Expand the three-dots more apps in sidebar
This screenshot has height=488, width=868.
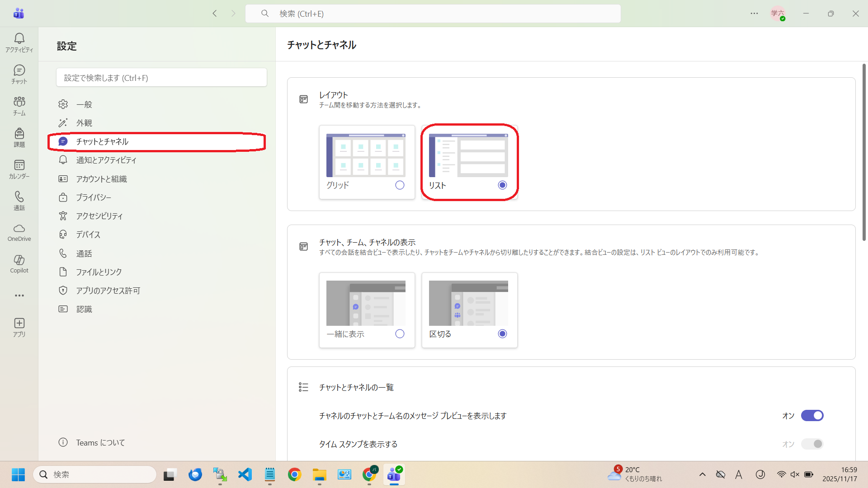(19, 296)
